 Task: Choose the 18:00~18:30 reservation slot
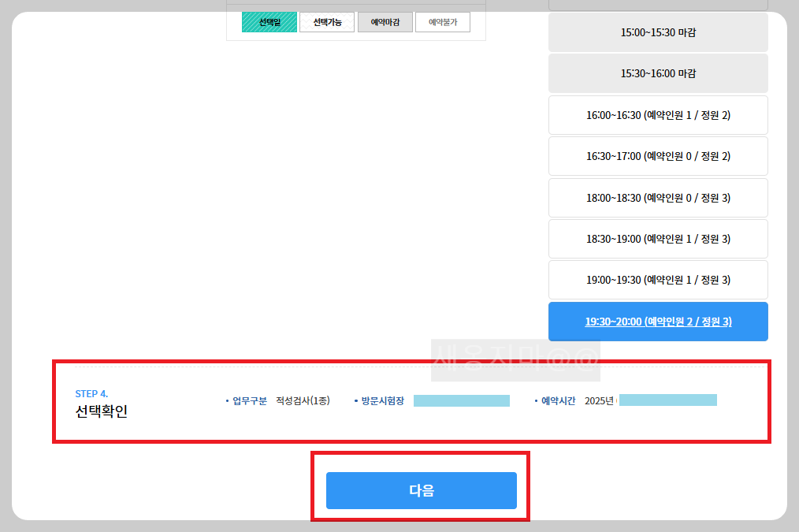click(x=658, y=197)
